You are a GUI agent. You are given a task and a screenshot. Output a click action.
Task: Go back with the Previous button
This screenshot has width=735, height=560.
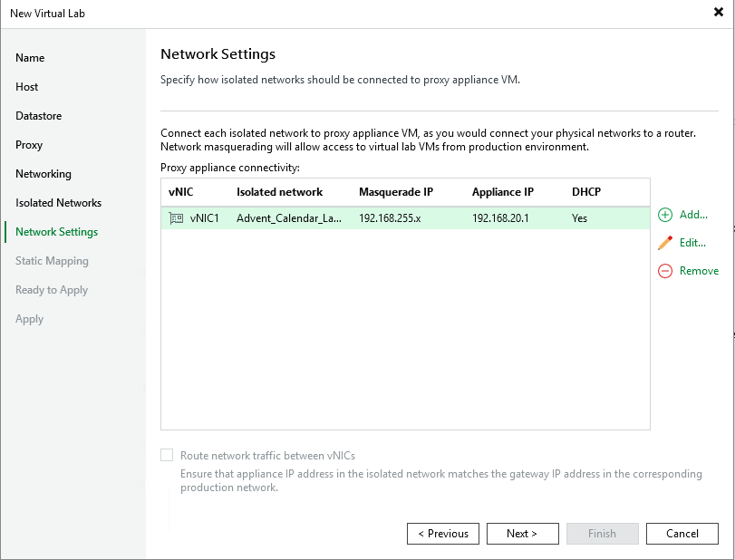[x=442, y=534]
